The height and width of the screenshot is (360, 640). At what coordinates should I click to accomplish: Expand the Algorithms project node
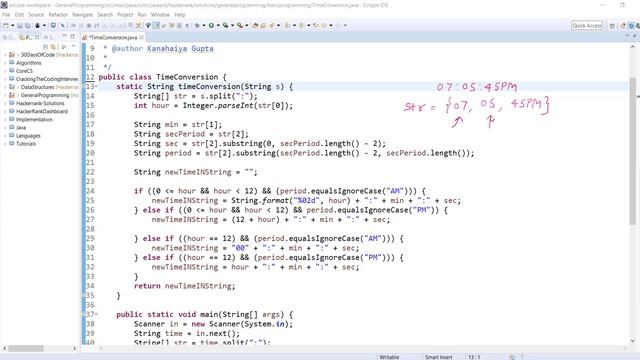(5, 63)
